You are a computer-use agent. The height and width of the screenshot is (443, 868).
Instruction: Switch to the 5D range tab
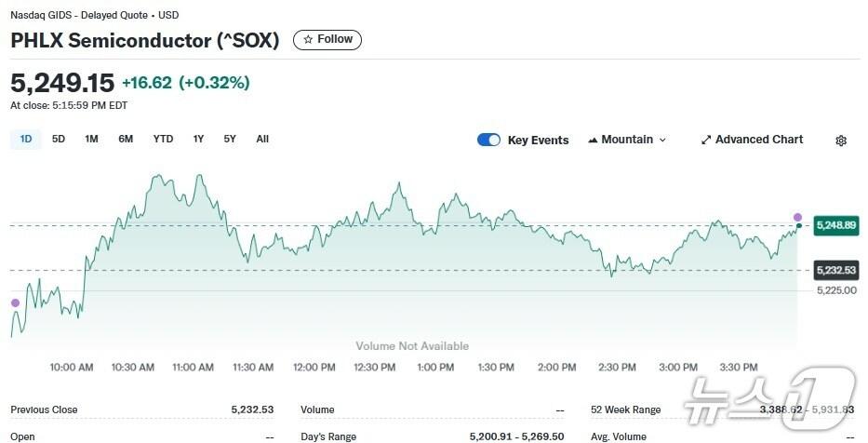point(59,139)
